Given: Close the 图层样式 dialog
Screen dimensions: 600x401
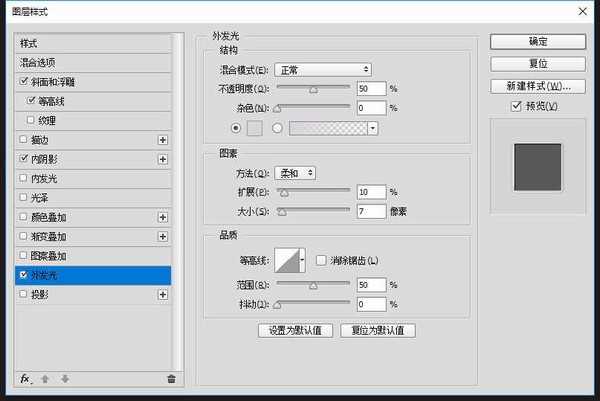Looking at the screenshot, I should [582, 11].
